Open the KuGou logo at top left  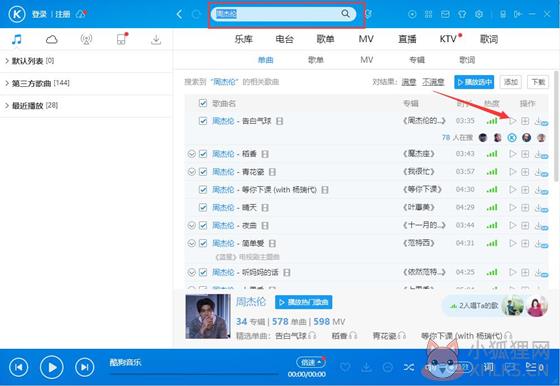pyautogui.click(x=17, y=14)
